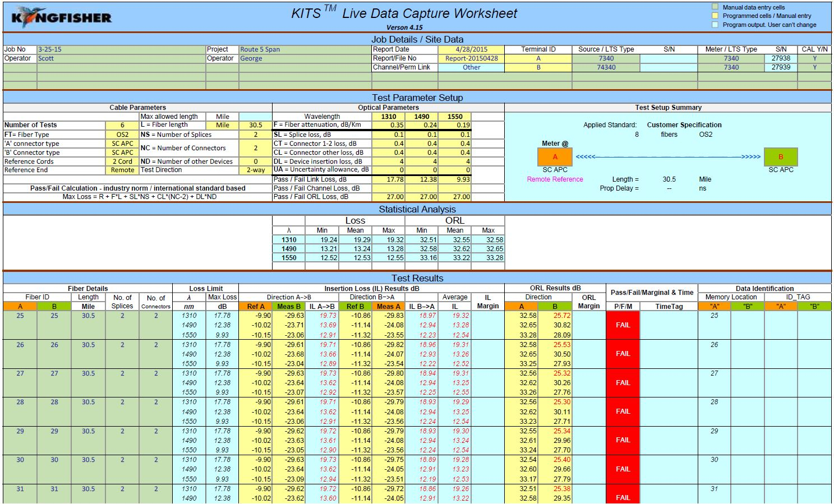Click the green 'Meas B' column header

click(x=289, y=306)
